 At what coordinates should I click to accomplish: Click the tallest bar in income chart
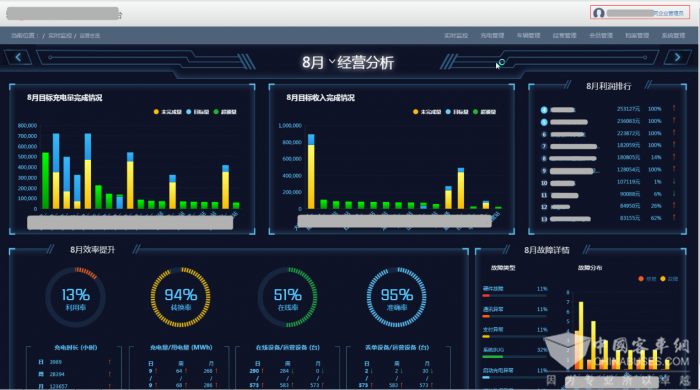311,171
